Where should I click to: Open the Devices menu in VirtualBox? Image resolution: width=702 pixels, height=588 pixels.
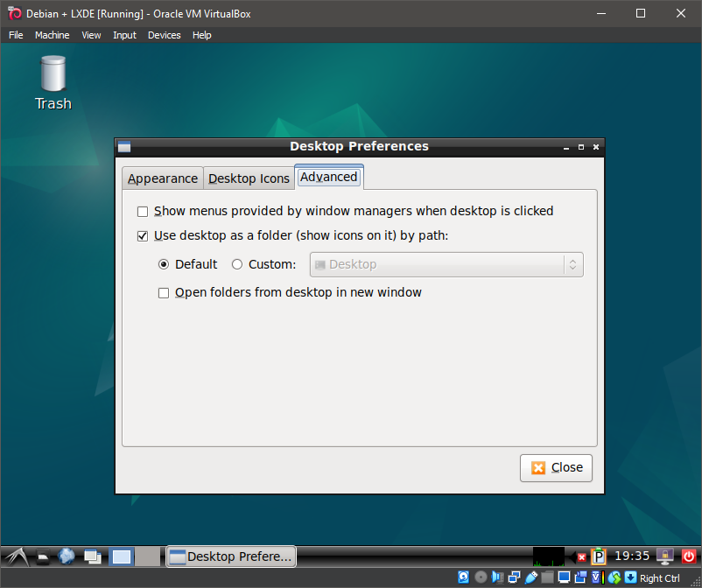pyautogui.click(x=164, y=35)
